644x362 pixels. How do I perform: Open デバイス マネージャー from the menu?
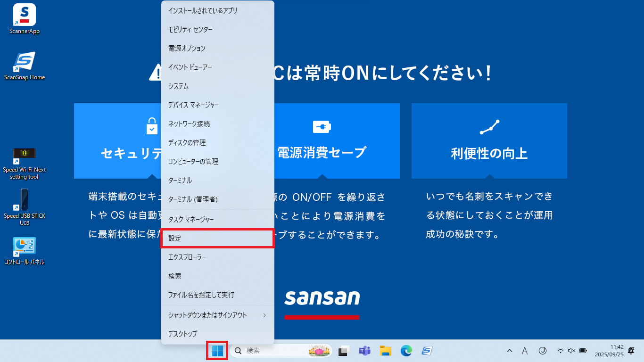pyautogui.click(x=218, y=105)
